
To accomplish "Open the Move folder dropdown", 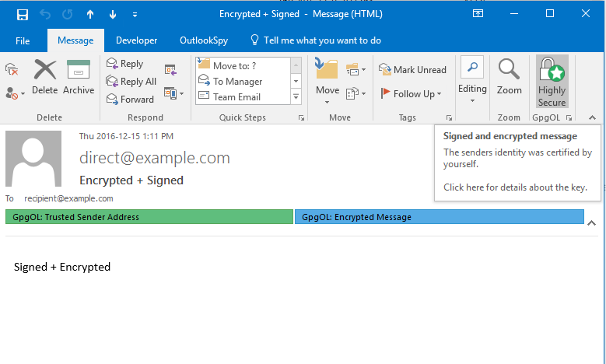I will point(328,78).
